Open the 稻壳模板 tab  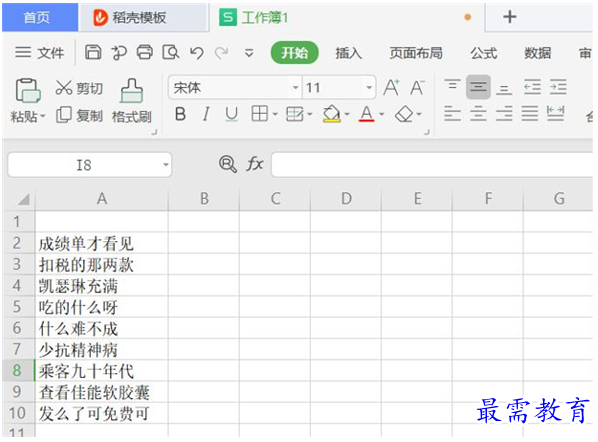[x=143, y=18]
